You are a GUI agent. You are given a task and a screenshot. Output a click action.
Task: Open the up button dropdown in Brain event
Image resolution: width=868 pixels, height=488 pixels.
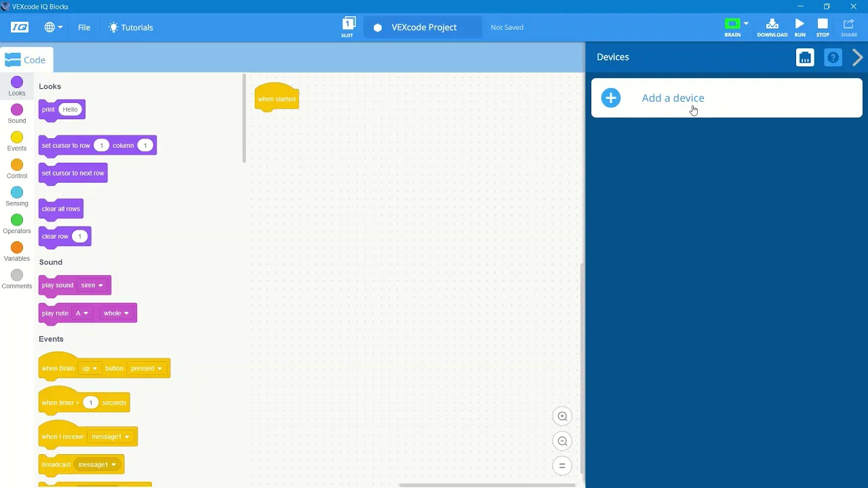tap(90, 369)
